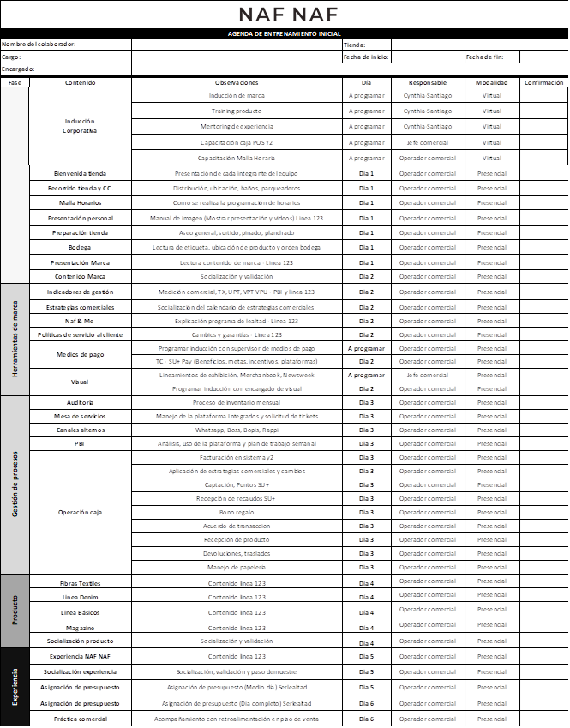
Task: Select the 'AGENDA DE ENTRENAMIENTO INICIAL' header bar
Action: [285, 33]
